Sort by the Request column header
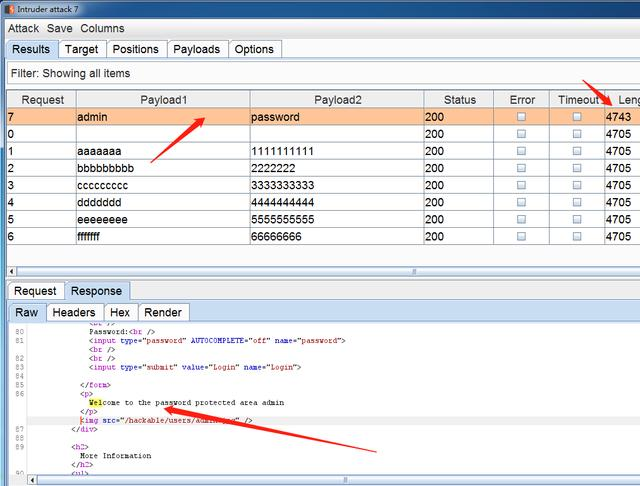The width and height of the screenshot is (640, 486). (42, 100)
